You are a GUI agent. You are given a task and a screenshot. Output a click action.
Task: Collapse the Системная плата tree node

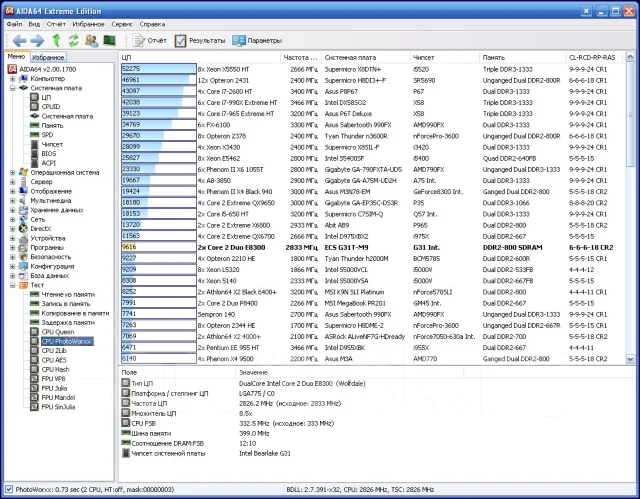[13, 88]
